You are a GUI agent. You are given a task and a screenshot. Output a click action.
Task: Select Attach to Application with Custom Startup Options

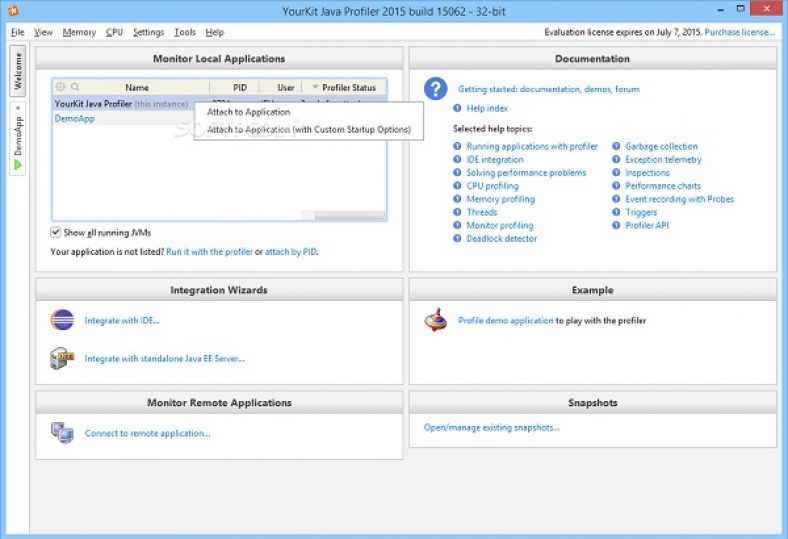pos(308,129)
